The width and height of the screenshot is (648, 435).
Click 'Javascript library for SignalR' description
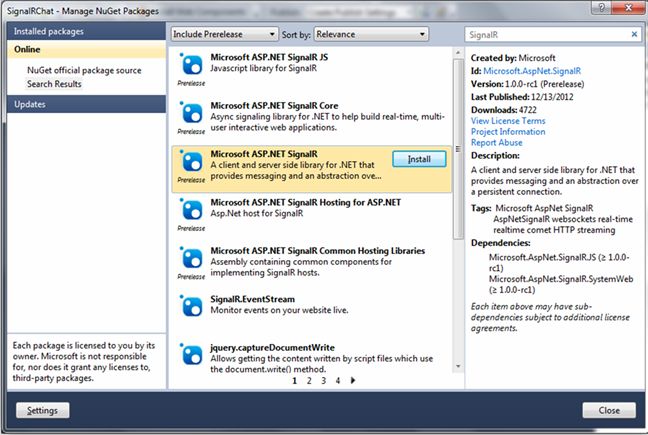click(264, 68)
